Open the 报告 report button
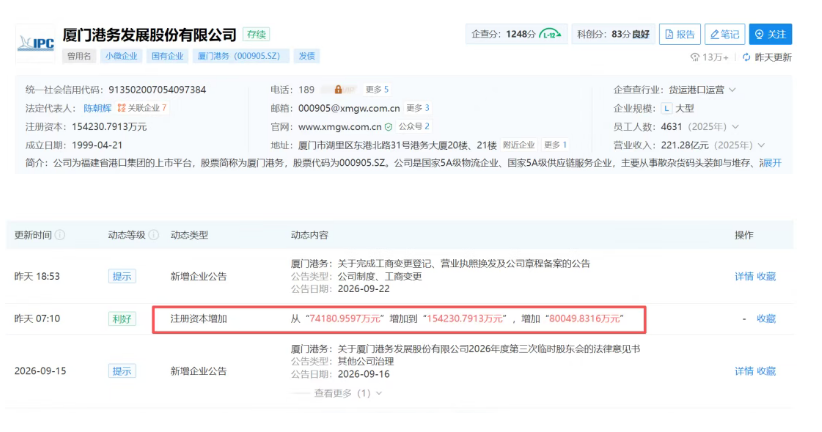Viewport: 822px width, 432px height. pyautogui.click(x=679, y=34)
